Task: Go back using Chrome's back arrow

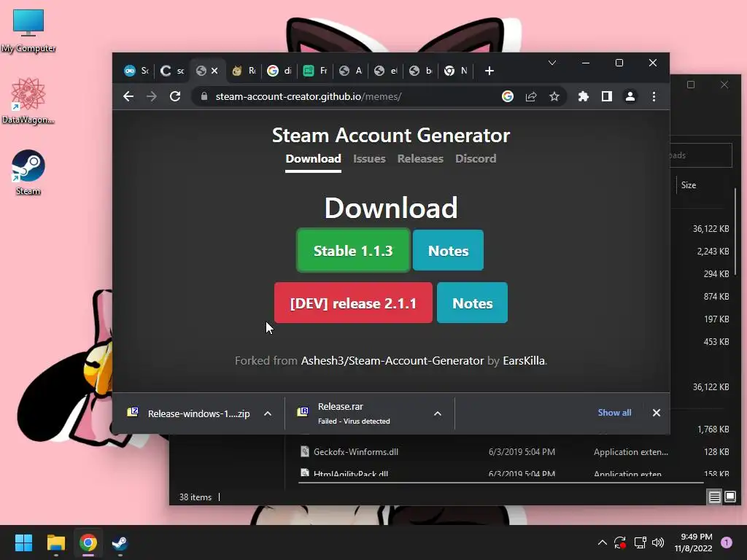Action: click(x=128, y=97)
